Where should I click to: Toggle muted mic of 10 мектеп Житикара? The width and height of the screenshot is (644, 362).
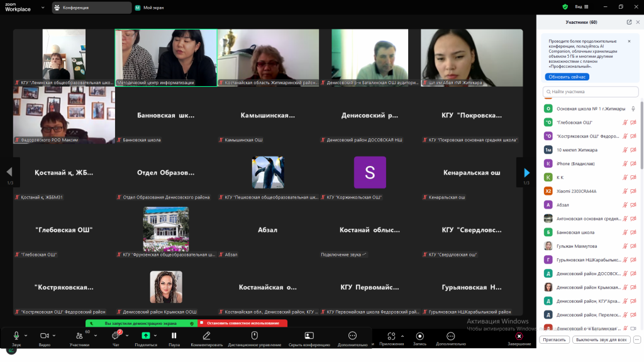click(x=625, y=150)
